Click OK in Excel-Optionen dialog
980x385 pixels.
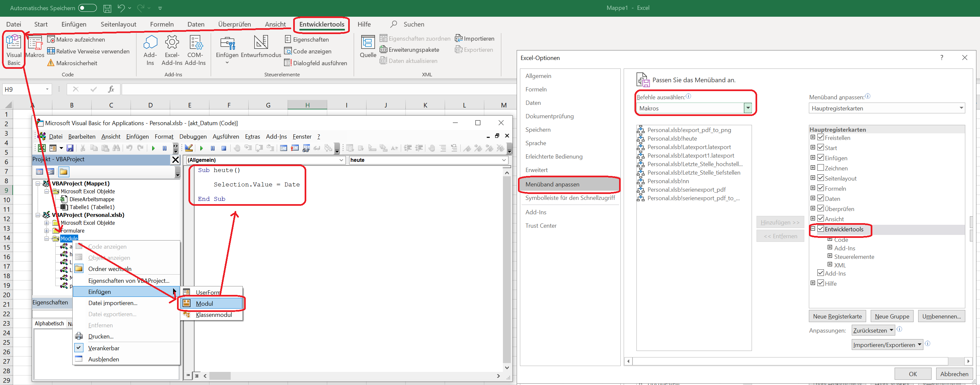[912, 374]
